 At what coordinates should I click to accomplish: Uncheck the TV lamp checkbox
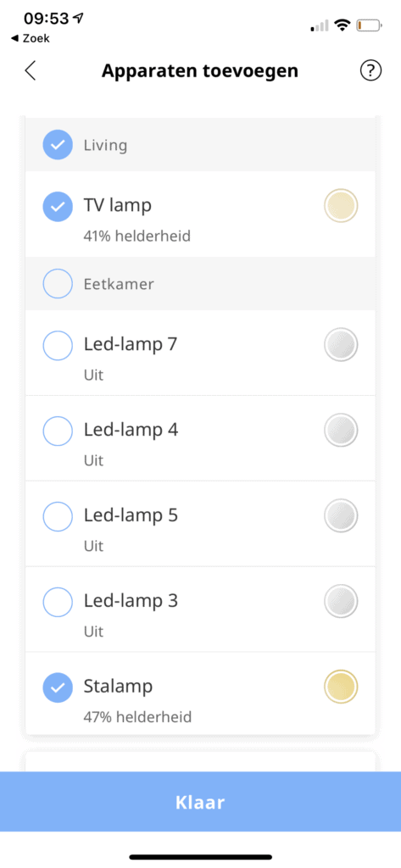pos(58,207)
